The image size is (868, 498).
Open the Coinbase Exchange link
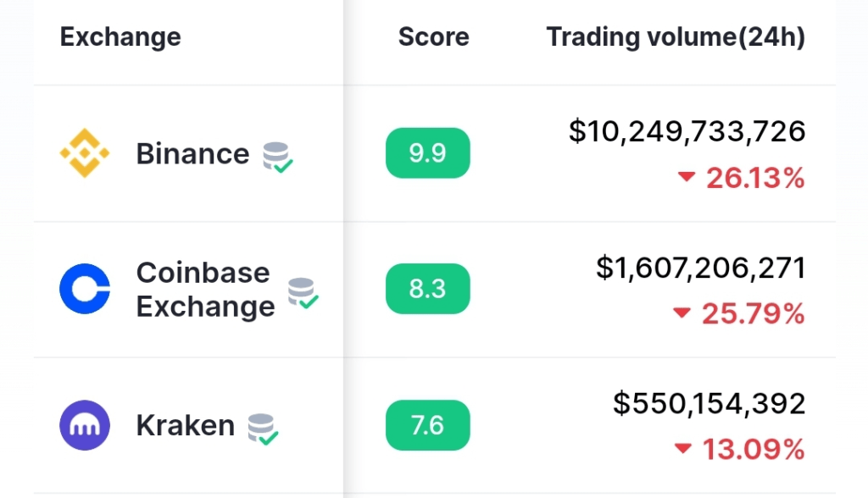click(205, 290)
